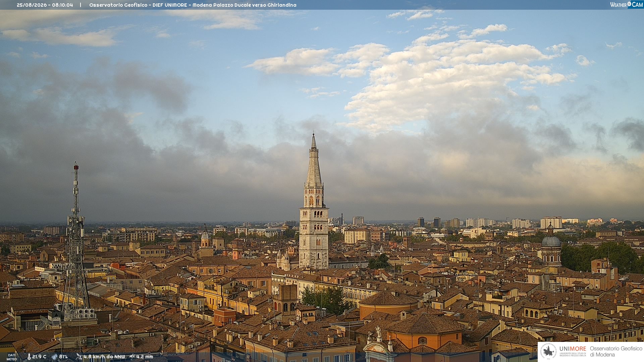
Task: Click the UNIMORE circular seal emblem
Action: click(549, 351)
